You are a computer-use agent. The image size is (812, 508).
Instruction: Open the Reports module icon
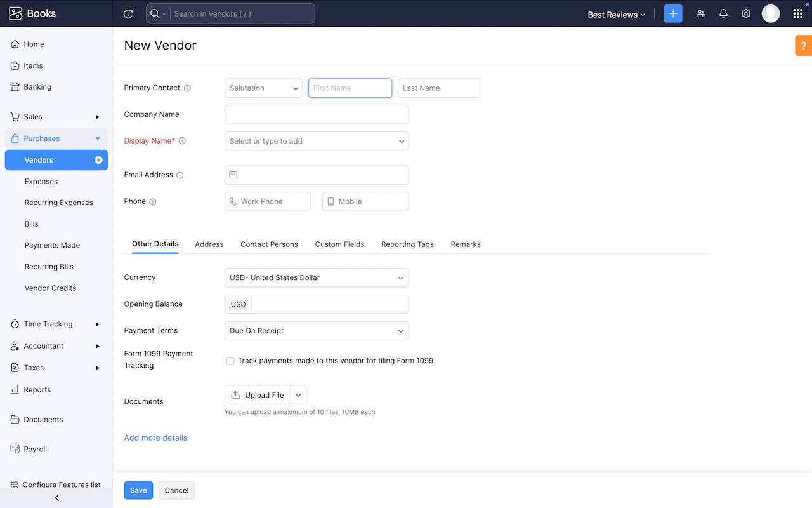pyautogui.click(x=14, y=389)
